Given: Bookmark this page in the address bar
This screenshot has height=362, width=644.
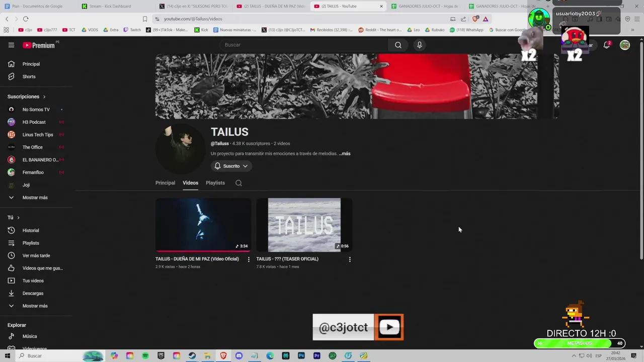Looking at the screenshot, I should 145,19.
